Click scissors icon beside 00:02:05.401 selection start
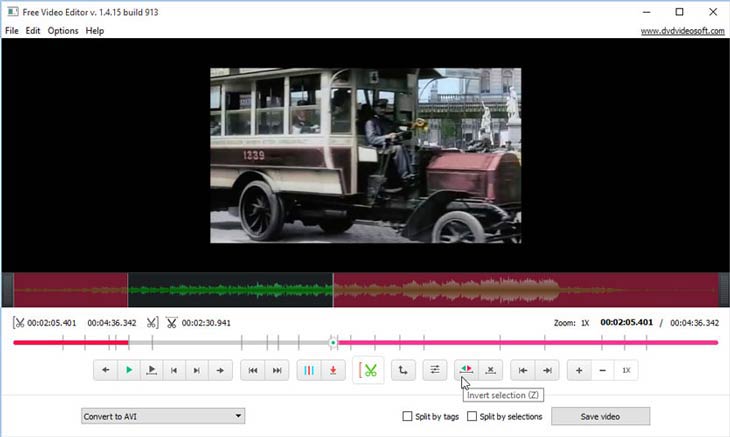Screen dimensions: 730x437 [19, 323]
